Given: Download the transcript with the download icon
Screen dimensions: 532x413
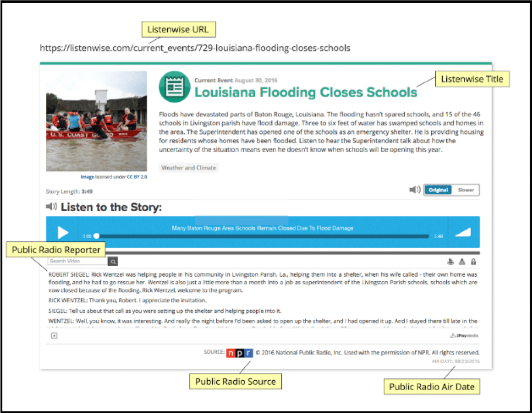Looking at the screenshot, I should tap(462, 262).
